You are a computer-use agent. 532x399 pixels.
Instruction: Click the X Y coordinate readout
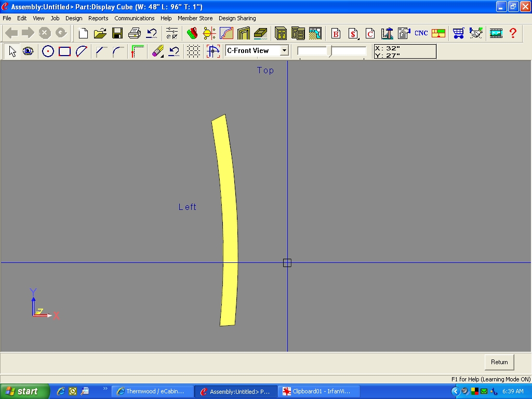[405, 51]
